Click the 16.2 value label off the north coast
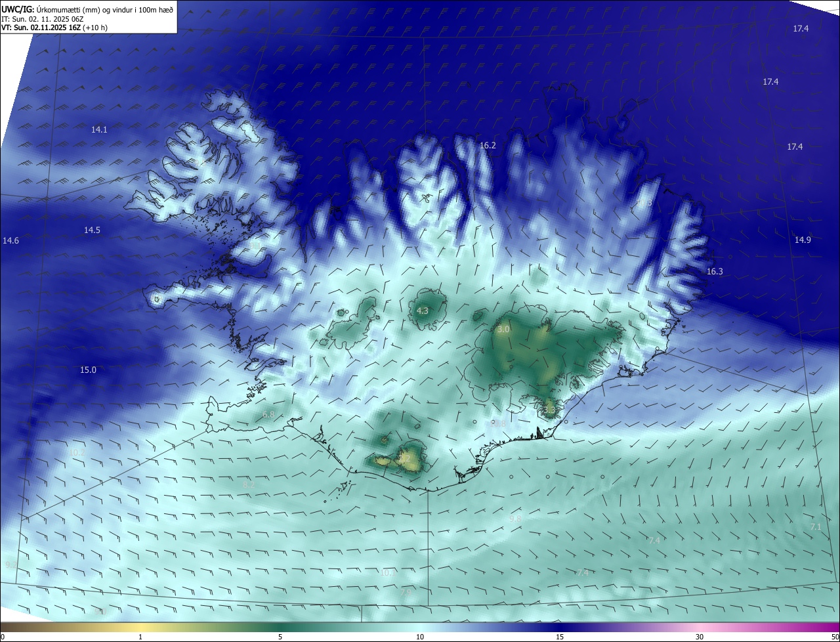 (x=488, y=146)
